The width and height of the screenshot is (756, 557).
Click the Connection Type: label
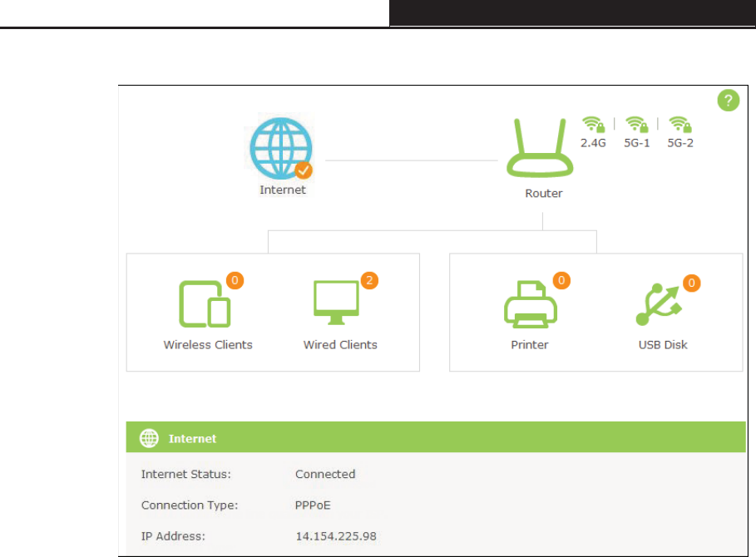(190, 505)
